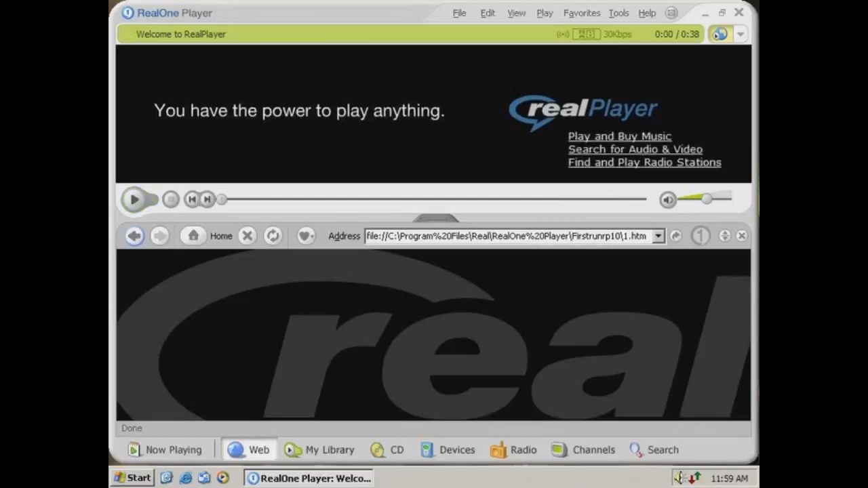Switch to the Now Playing tab
Image resolution: width=868 pixels, height=488 pixels.
165,449
